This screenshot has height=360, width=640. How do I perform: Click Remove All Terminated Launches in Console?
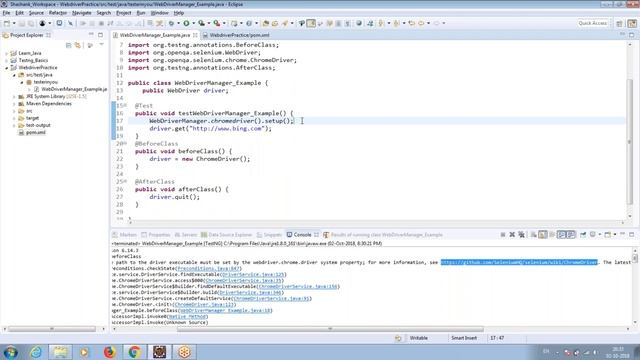(521, 235)
